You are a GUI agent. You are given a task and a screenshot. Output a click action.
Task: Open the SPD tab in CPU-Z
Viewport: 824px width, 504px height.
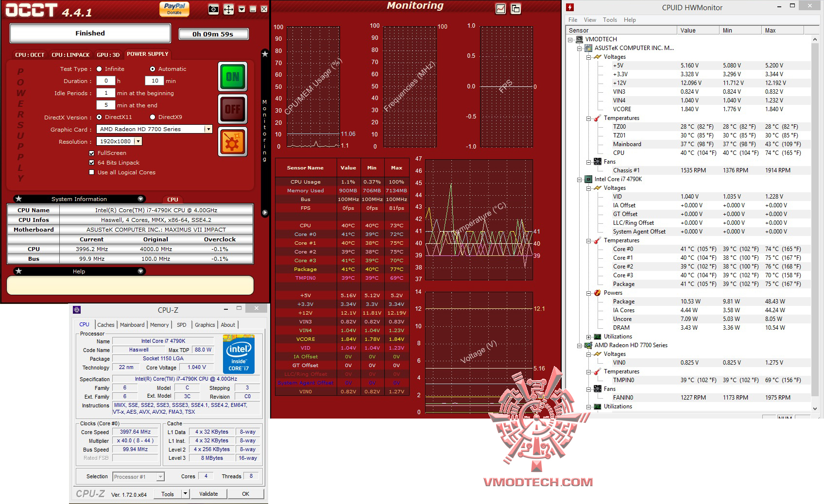[182, 325]
